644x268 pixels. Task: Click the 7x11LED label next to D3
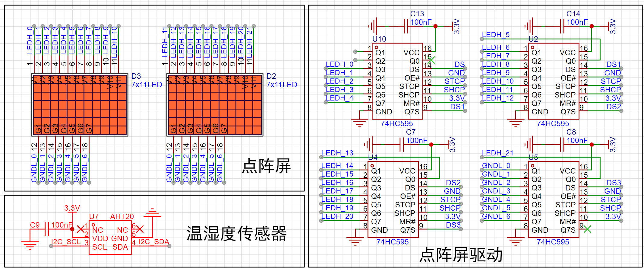coord(147,85)
